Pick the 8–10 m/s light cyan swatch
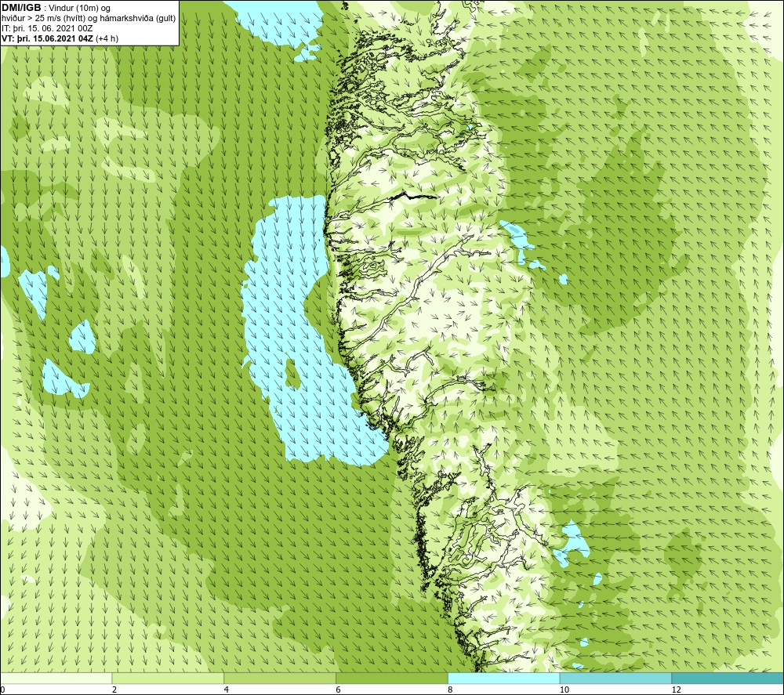 coord(504,678)
